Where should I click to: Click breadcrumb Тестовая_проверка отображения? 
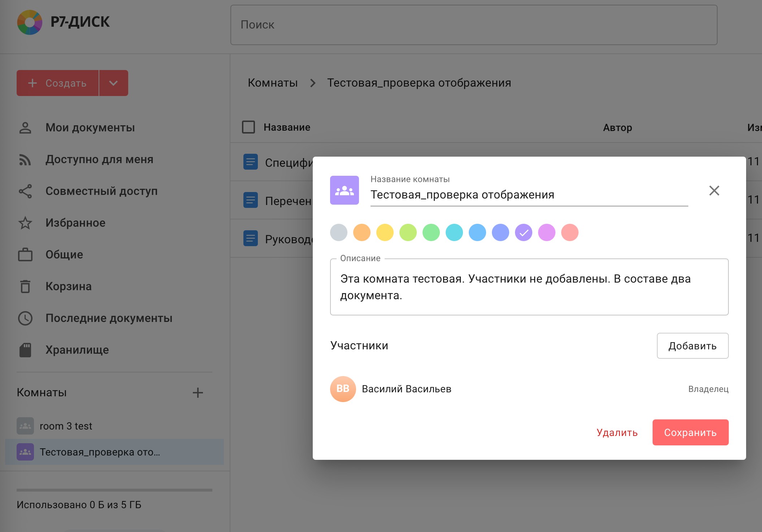419,83
